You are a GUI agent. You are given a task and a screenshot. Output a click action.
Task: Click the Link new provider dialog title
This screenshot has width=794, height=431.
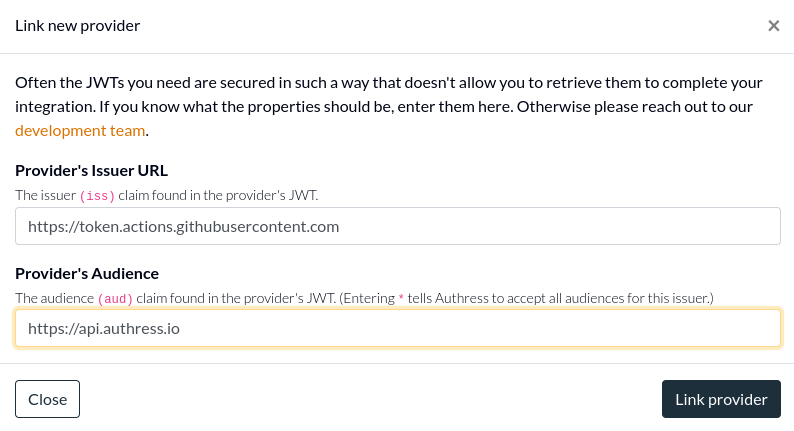pyautogui.click(x=77, y=26)
